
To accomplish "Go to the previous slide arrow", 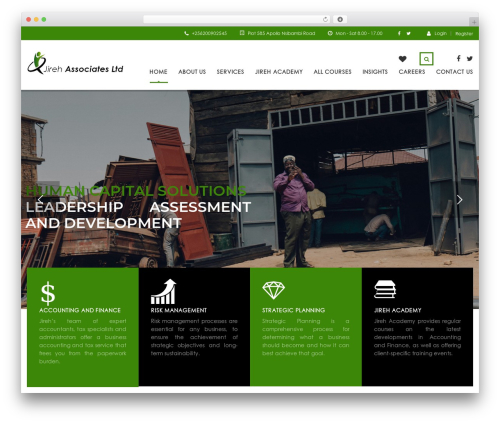I will coord(40,200).
